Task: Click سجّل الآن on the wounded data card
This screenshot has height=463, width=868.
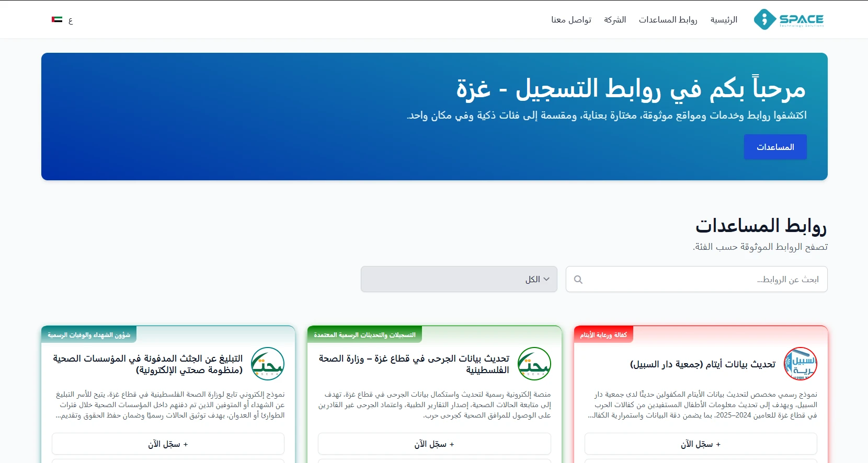Action: [435, 444]
